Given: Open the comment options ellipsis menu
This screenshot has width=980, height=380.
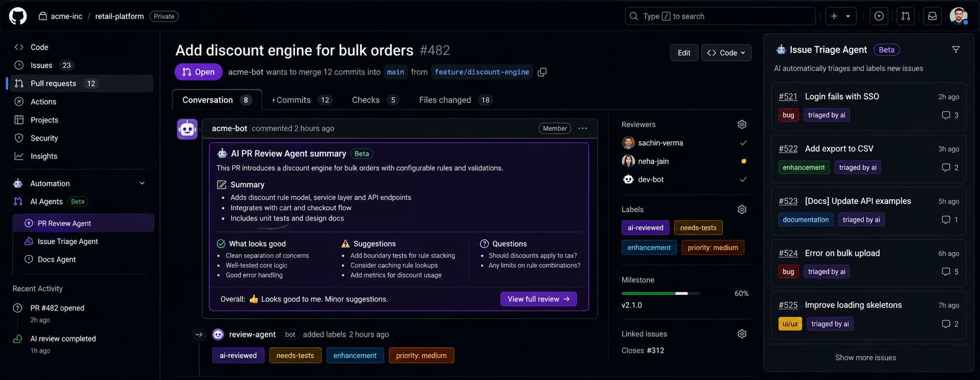Looking at the screenshot, I should click(x=582, y=128).
